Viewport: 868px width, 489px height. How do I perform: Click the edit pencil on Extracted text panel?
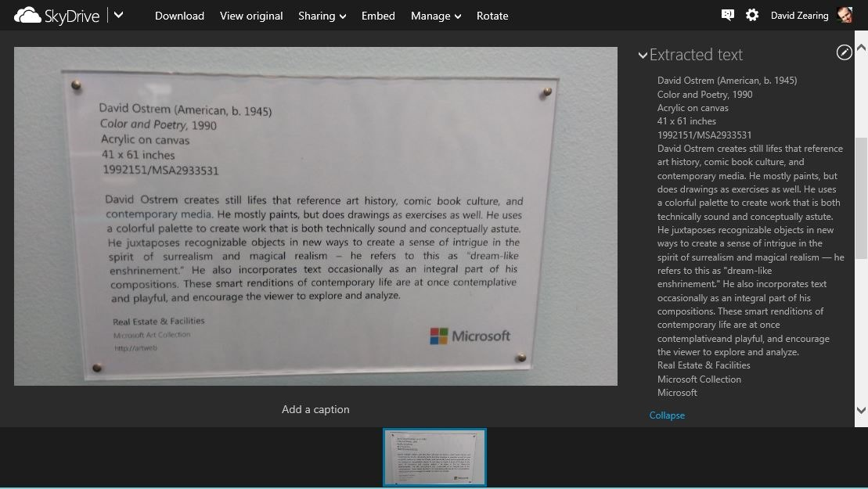844,52
